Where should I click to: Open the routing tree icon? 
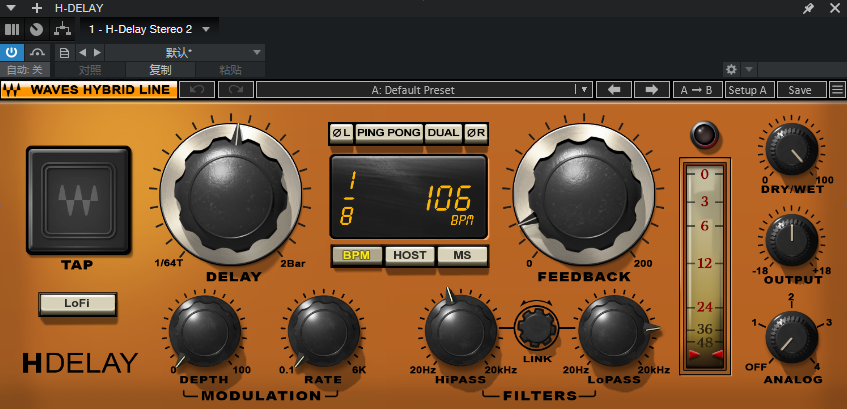pos(63,29)
